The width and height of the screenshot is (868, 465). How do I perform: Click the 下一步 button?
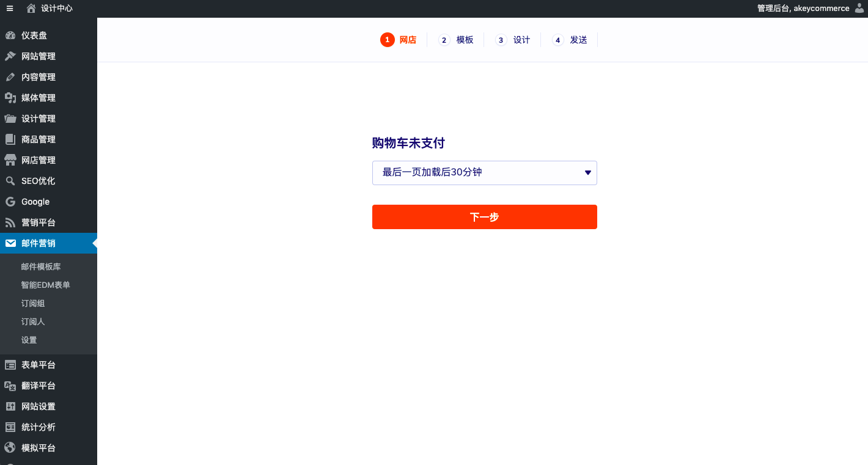pos(485,217)
